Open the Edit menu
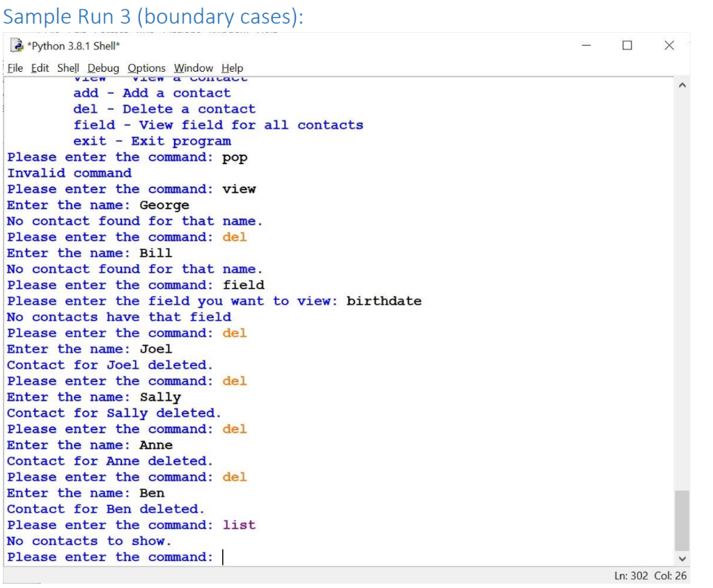 [x=39, y=67]
